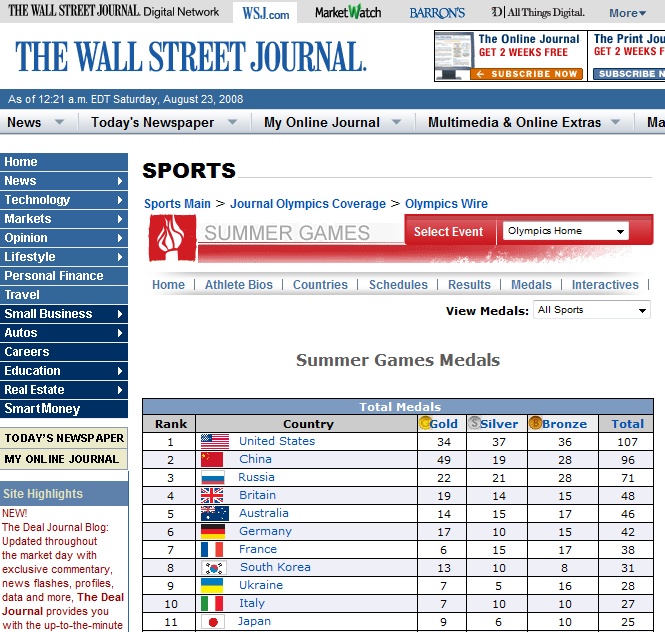Click the Today's Newspaper sidebar button

[x=64, y=438]
